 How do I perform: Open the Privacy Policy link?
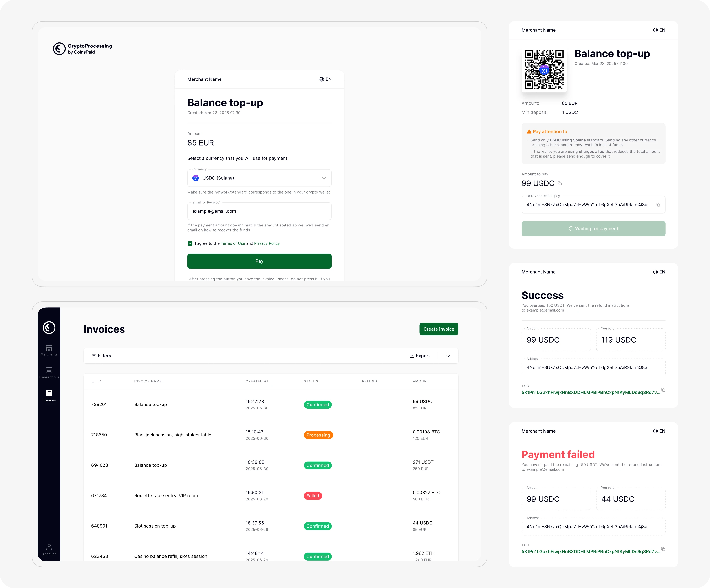pos(267,243)
